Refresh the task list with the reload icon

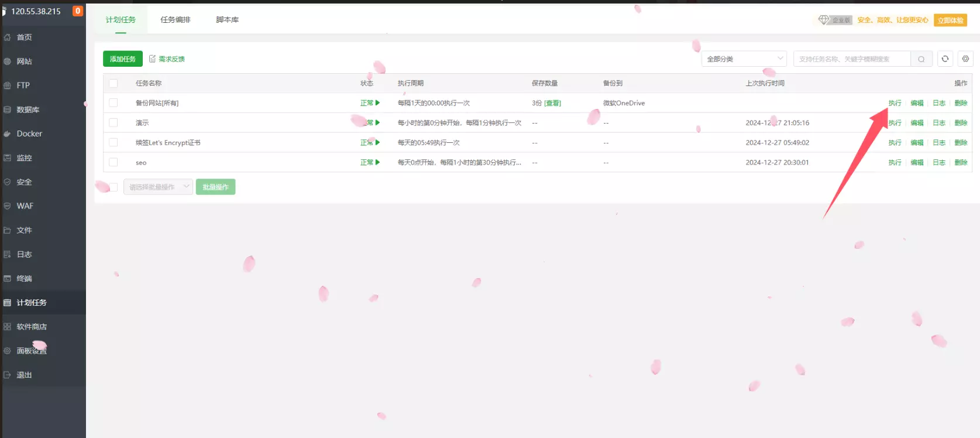[945, 59]
